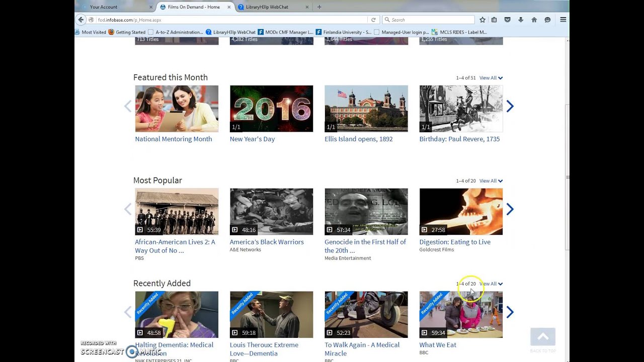The width and height of the screenshot is (644, 362).
Task: Click the page vertical scrollbar thumb
Action: (x=567, y=177)
